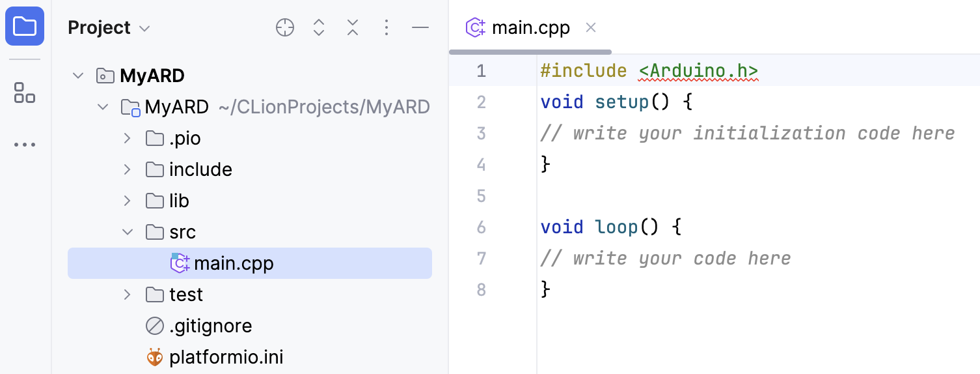The height and width of the screenshot is (374, 980).
Task: Expand the lib folder
Action: pyautogui.click(x=127, y=201)
